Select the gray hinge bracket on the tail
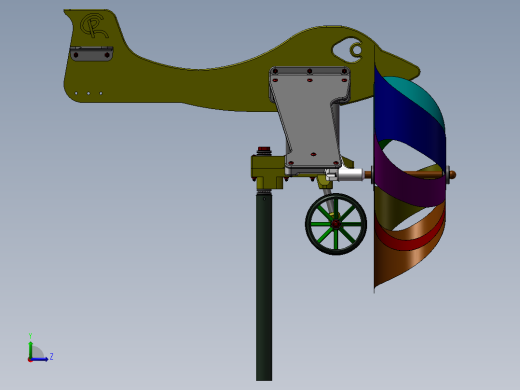The height and width of the screenshot is (390, 520). click(x=91, y=54)
